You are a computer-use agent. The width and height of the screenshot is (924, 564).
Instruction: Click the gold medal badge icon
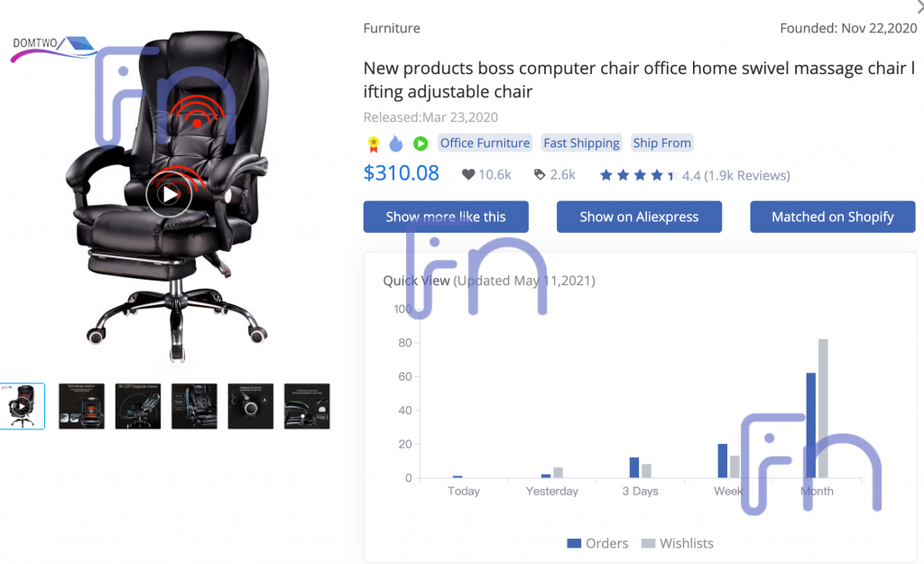(373, 143)
